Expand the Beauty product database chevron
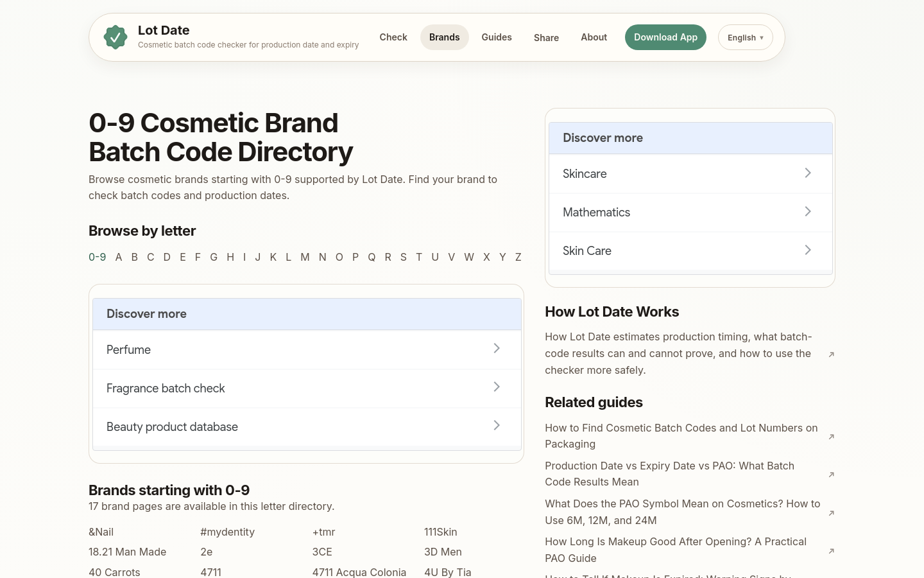This screenshot has height=578, width=924. [497, 426]
